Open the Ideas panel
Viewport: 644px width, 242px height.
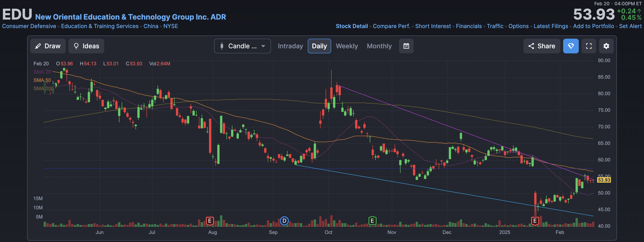point(86,46)
